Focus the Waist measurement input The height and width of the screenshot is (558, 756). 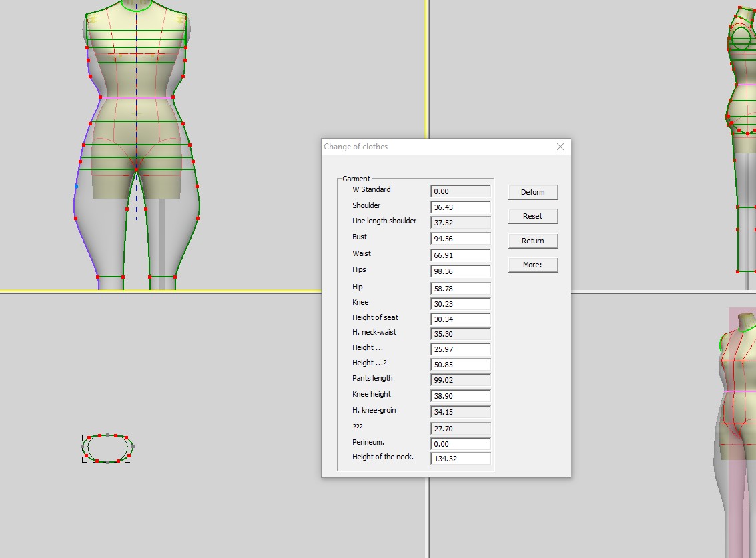coord(460,255)
